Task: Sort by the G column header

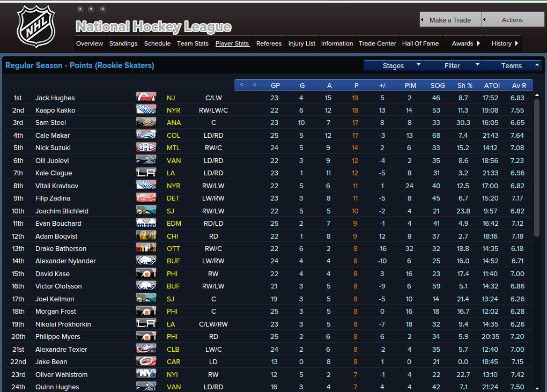Action: pos(302,85)
